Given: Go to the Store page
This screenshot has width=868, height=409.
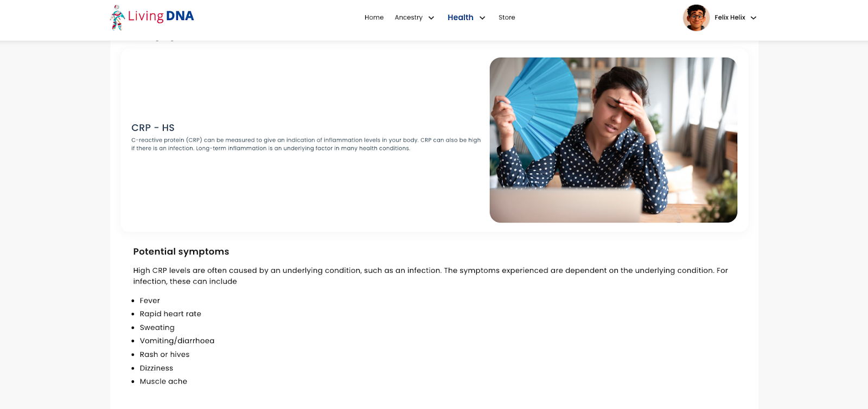Looking at the screenshot, I should tap(507, 17).
